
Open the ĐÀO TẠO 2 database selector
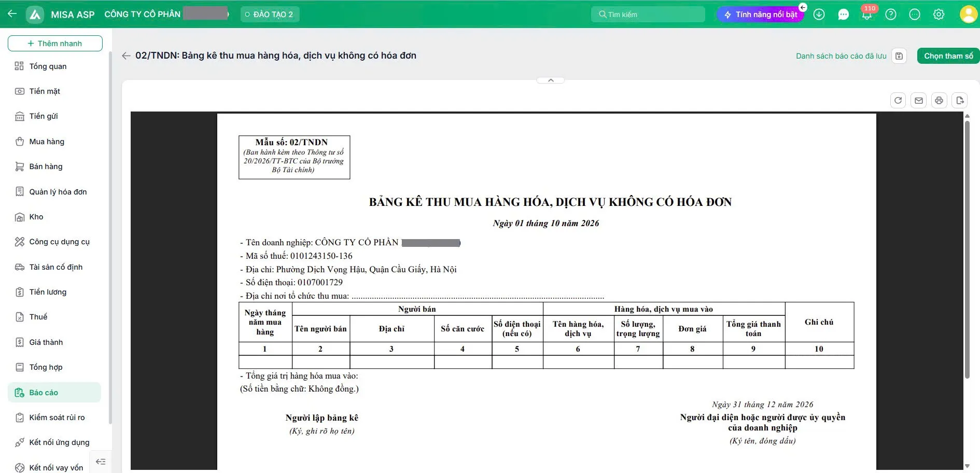(270, 15)
